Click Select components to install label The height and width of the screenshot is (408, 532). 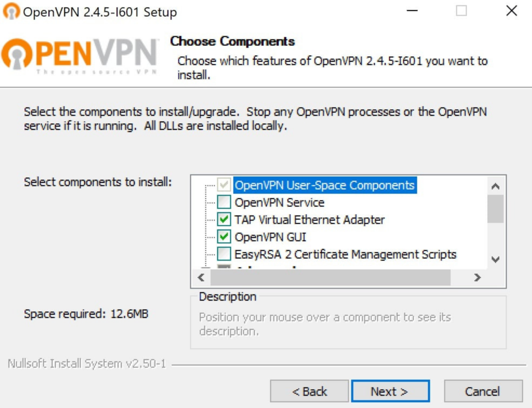point(98,182)
